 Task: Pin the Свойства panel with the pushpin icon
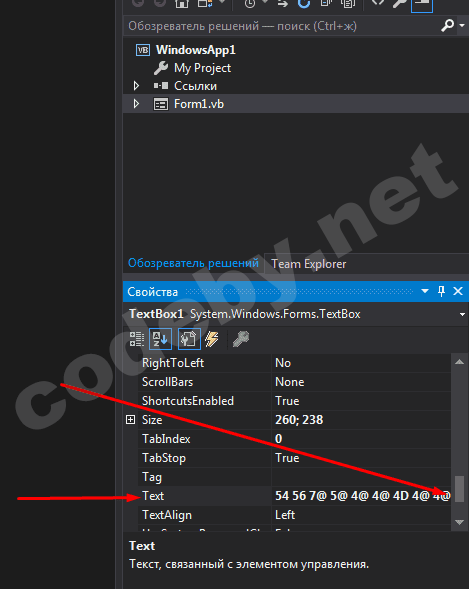tap(442, 291)
